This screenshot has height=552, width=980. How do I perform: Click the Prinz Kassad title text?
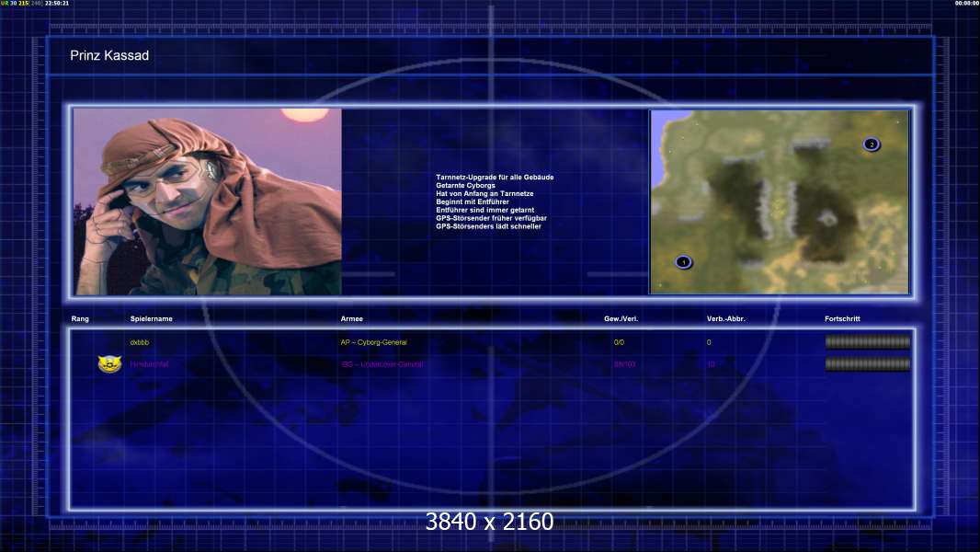click(109, 55)
